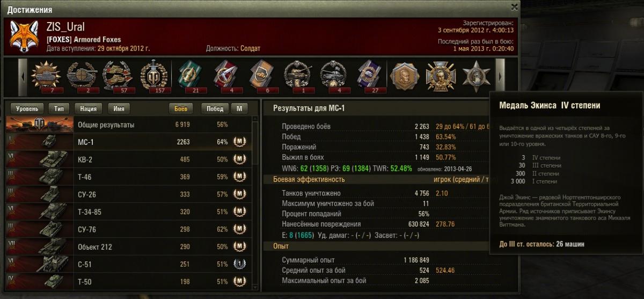644x299 pixels.
Task: Show next medals with right arrow
Action: [500, 77]
